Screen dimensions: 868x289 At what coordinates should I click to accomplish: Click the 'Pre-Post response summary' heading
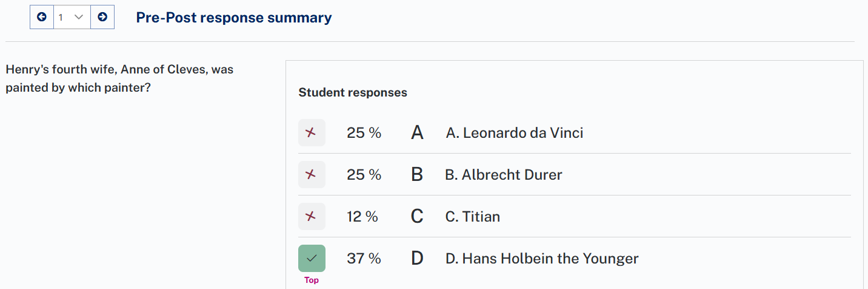click(x=234, y=18)
